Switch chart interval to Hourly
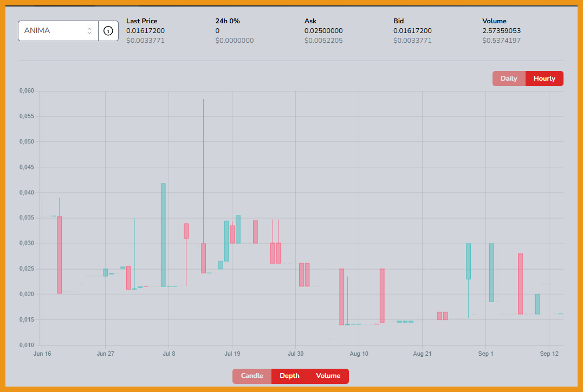This screenshot has height=392, width=583. (544, 79)
